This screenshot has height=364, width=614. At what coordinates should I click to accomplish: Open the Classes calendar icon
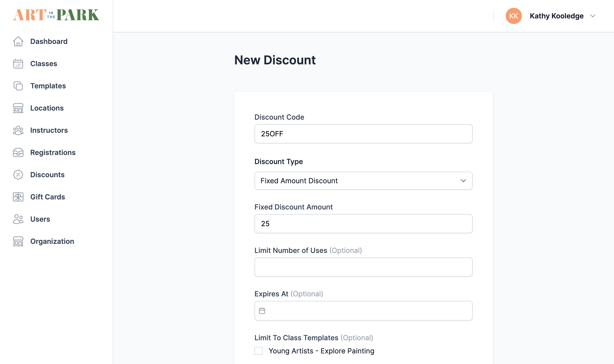coord(18,64)
